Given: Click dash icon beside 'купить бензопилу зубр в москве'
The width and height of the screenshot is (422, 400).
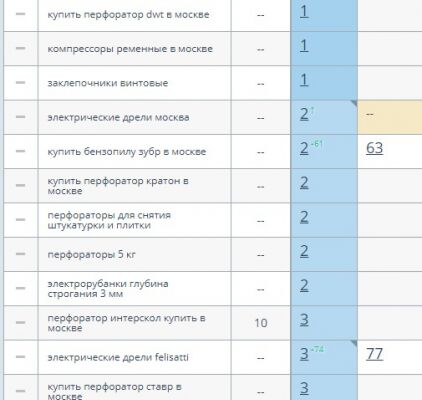Looking at the screenshot, I should 20,151.
